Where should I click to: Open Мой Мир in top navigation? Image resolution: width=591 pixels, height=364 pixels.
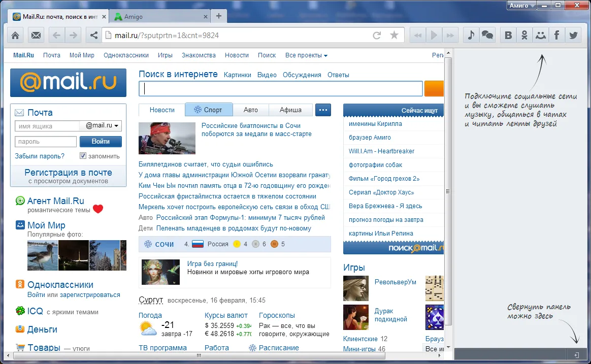(82, 55)
